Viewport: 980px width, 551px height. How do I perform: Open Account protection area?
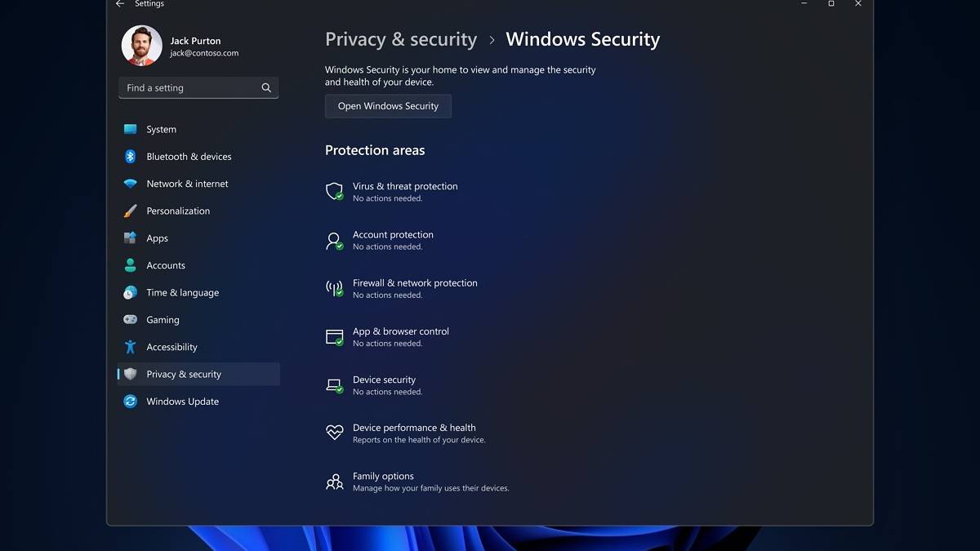379,240
